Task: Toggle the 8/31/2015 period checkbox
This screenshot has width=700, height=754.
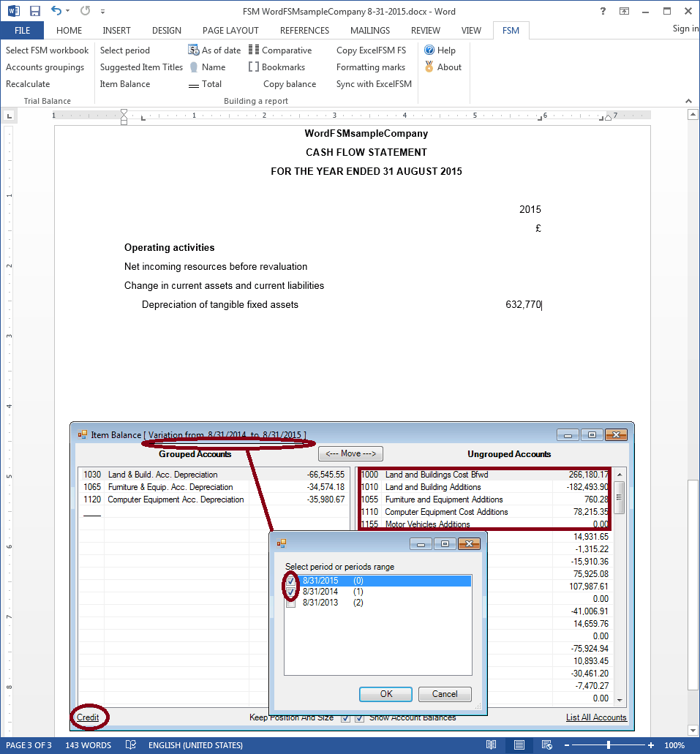Action: [290, 581]
